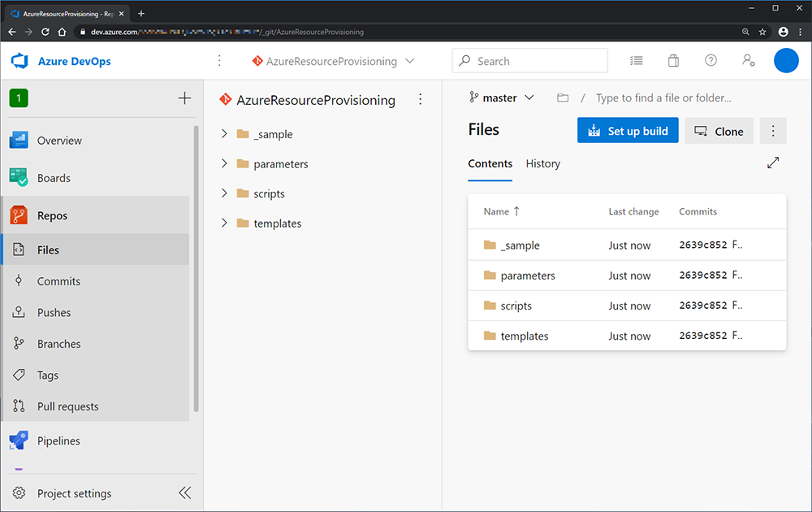
Task: Click the green project tile labeled 1
Action: [x=19, y=98]
